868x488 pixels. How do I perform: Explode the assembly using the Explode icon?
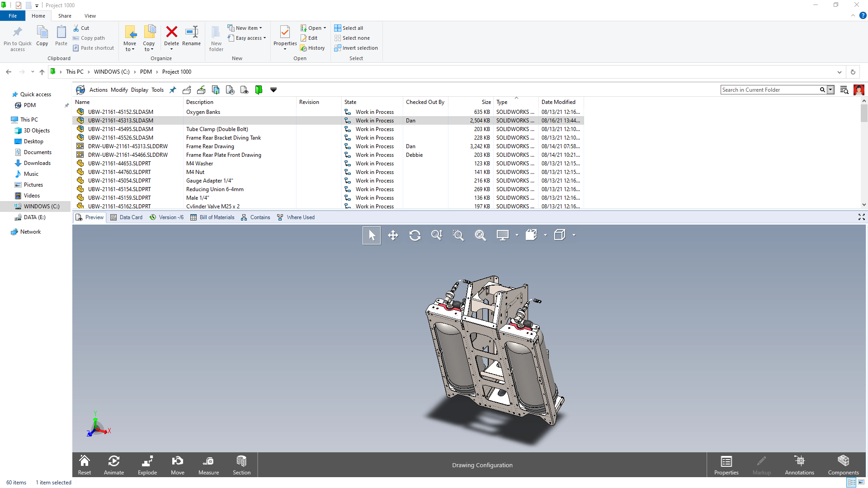[x=147, y=465]
